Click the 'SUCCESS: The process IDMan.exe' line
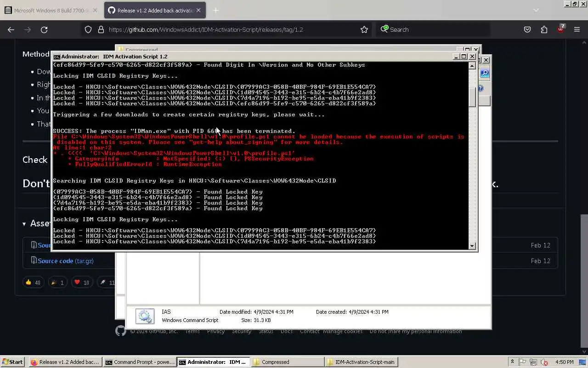Viewport: 588px width, 368px height. [x=174, y=131]
